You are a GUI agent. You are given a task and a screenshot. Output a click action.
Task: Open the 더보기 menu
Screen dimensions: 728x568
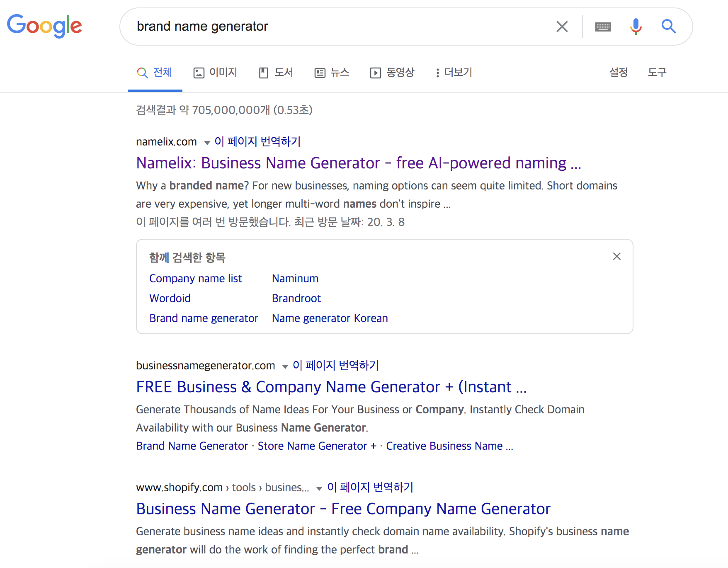point(454,73)
